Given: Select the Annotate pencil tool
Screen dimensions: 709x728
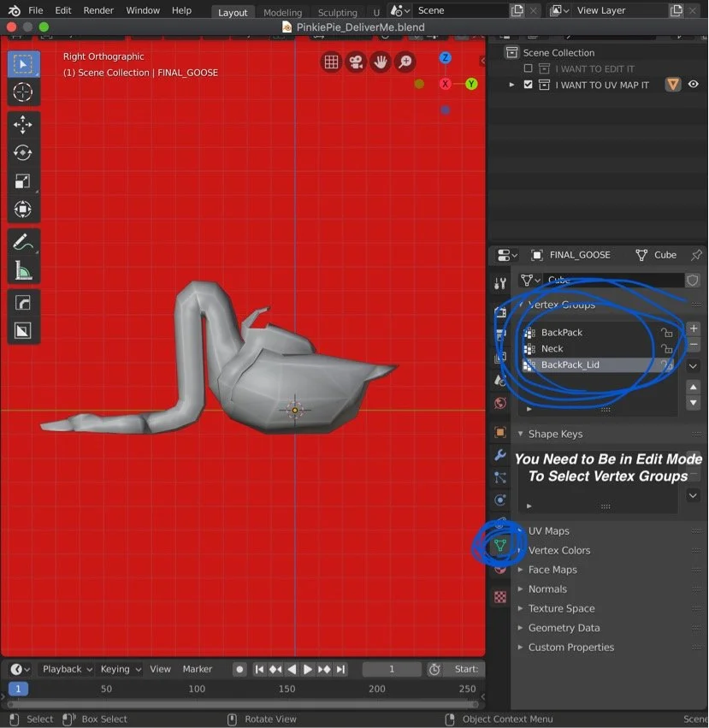Looking at the screenshot, I should pos(23,242).
